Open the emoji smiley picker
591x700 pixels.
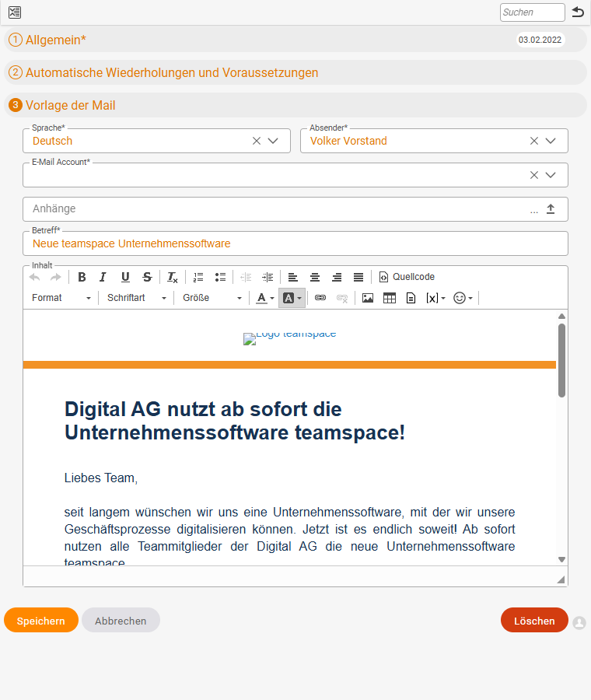coord(463,298)
